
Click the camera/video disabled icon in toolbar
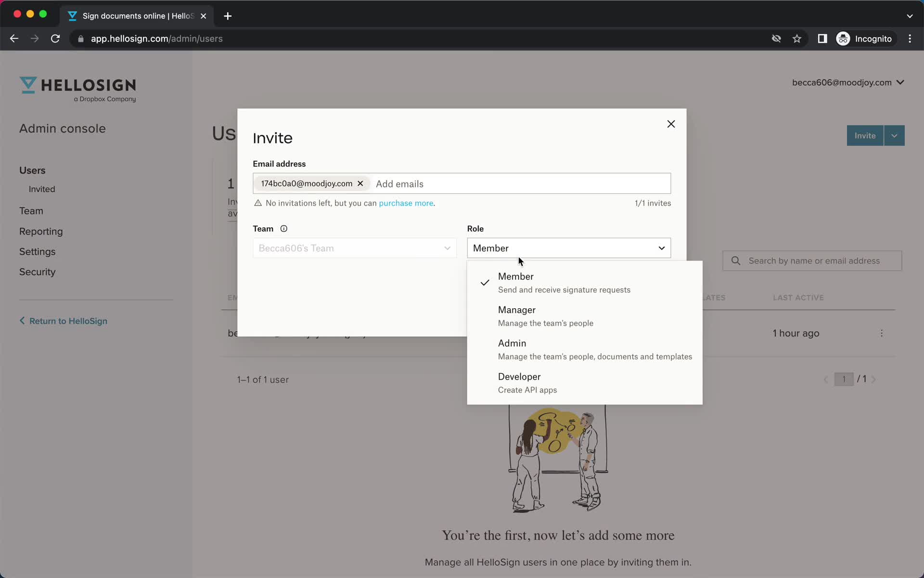(777, 39)
